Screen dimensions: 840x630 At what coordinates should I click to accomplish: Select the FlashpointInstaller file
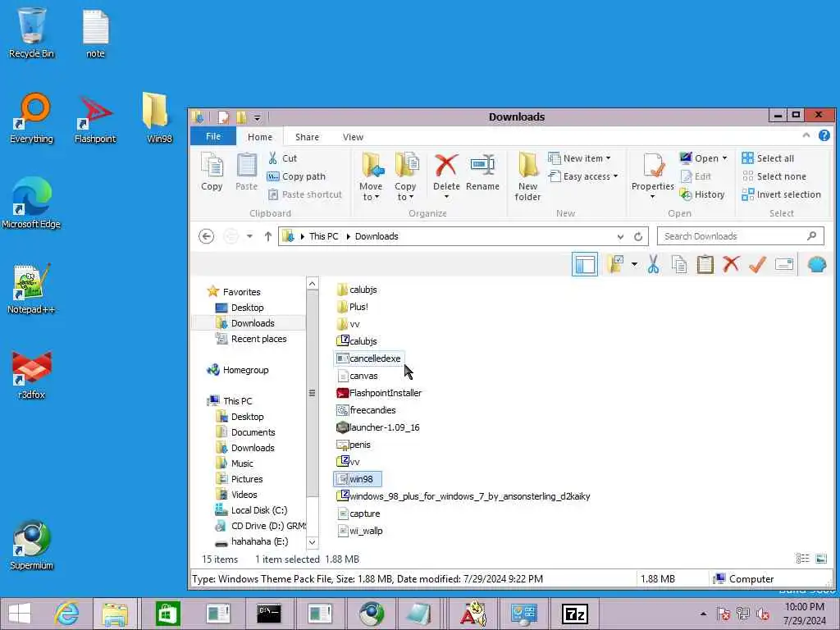[x=379, y=393]
